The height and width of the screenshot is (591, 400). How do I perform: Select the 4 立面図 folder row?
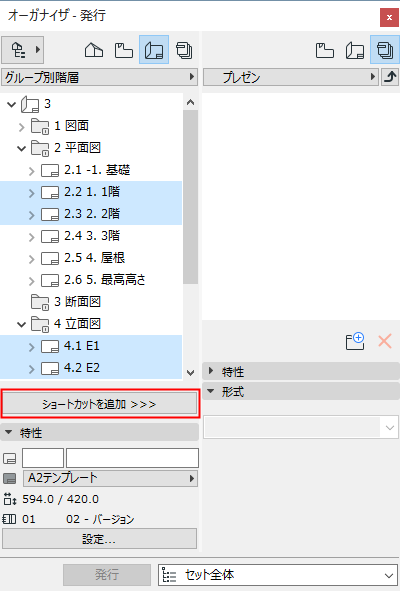click(x=91, y=323)
